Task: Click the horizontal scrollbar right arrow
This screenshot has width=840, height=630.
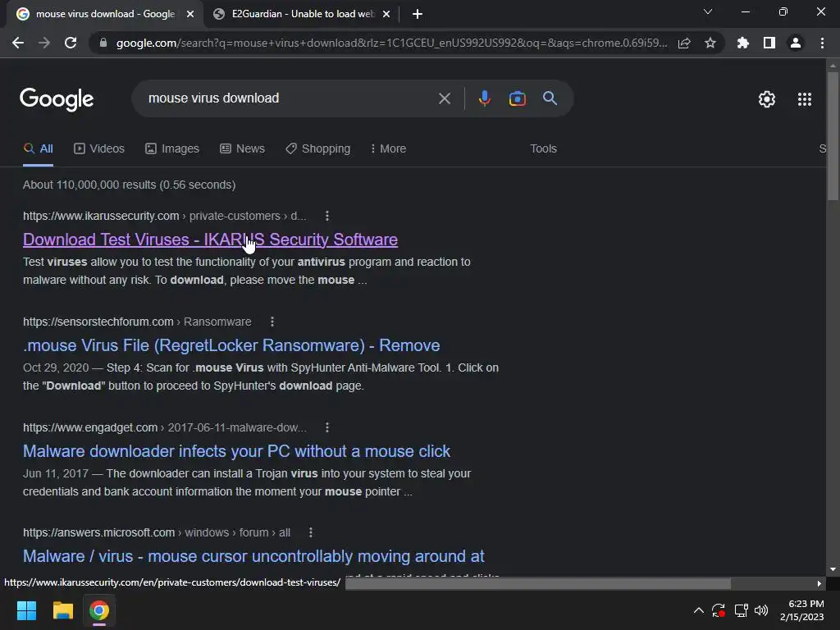Action: click(x=819, y=583)
